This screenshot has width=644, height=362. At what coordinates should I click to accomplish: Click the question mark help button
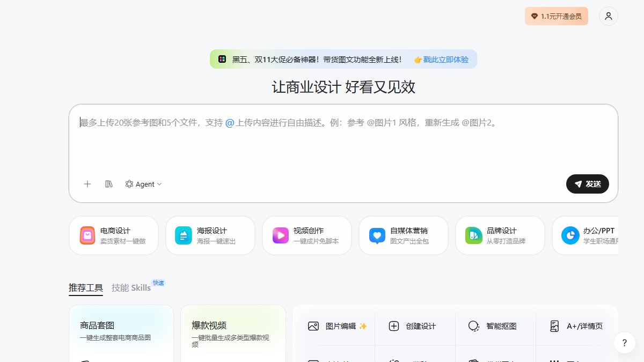coord(625,343)
